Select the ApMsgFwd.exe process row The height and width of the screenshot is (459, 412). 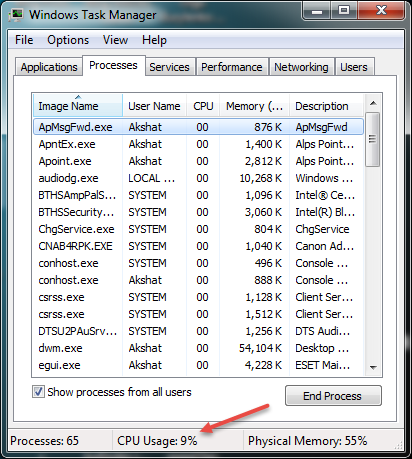tap(198, 127)
